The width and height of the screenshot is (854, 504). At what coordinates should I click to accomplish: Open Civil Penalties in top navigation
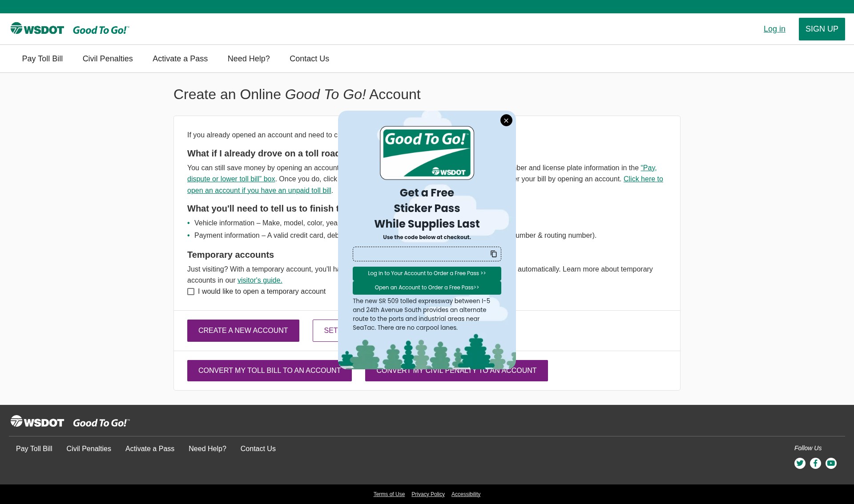(108, 59)
